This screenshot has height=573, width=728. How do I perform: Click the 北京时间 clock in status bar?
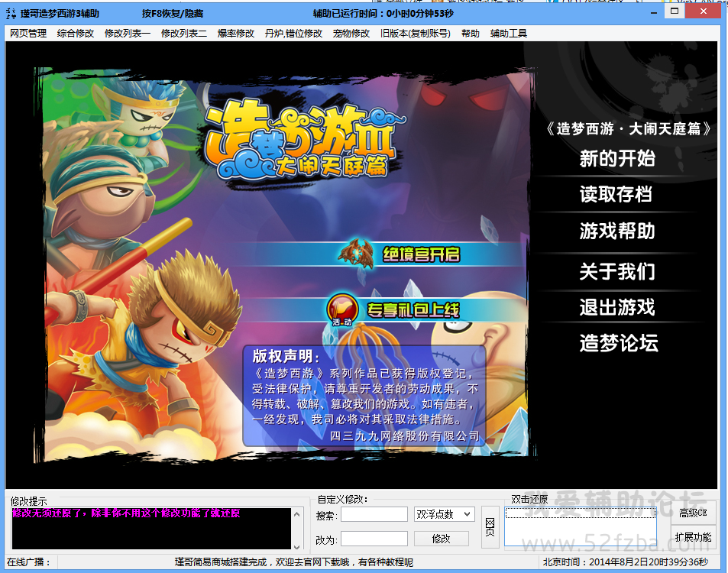pyautogui.click(x=626, y=562)
